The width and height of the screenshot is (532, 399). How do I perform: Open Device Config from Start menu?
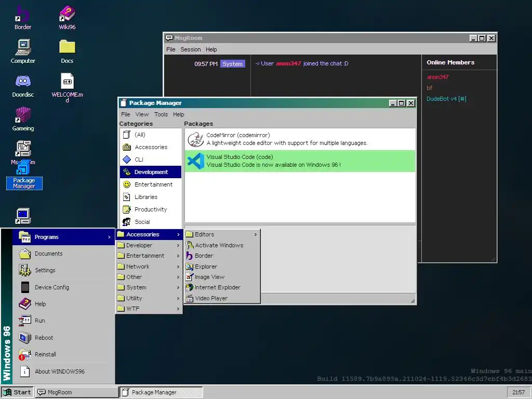(x=64, y=287)
